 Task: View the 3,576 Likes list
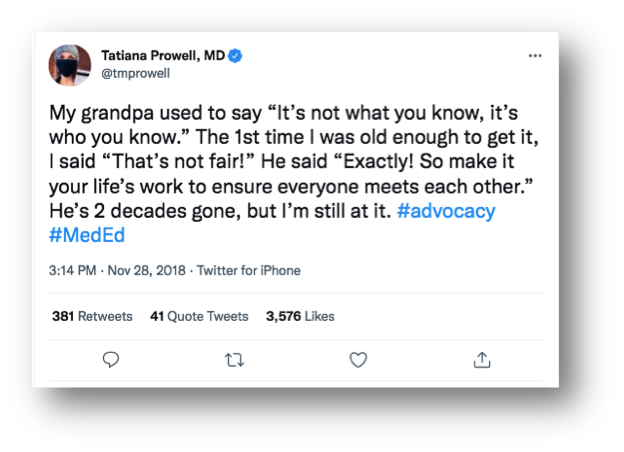(x=300, y=316)
